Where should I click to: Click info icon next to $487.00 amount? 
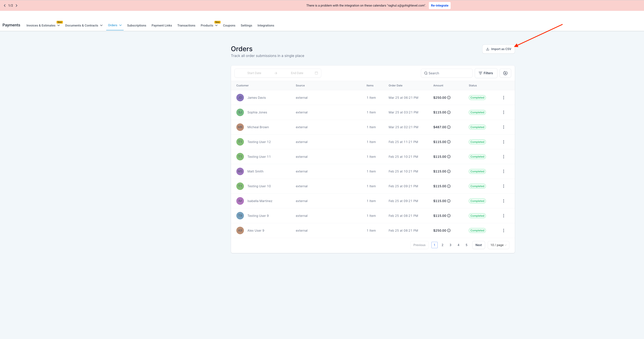tap(449, 127)
